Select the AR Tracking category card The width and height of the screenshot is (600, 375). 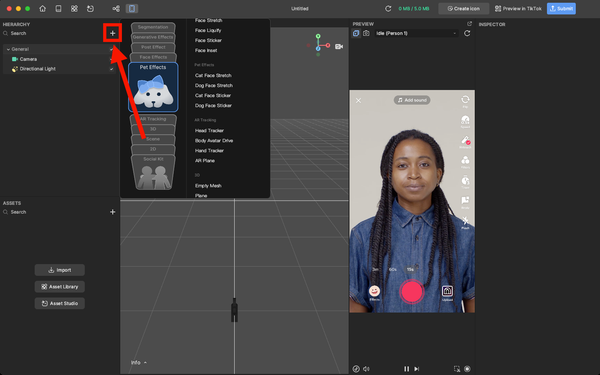pyautogui.click(x=153, y=119)
